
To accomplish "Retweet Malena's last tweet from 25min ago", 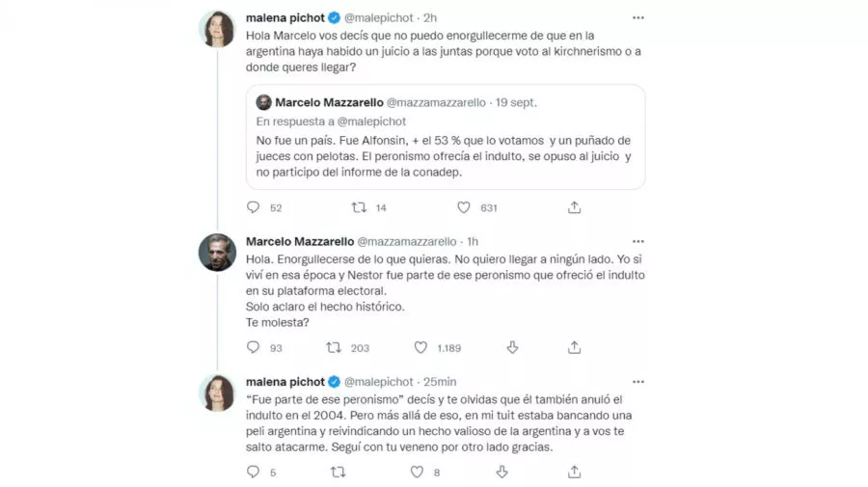I will 338,472.
